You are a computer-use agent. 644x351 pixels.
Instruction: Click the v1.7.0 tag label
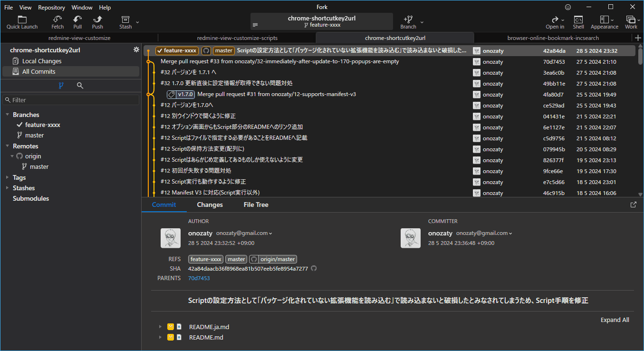click(181, 94)
